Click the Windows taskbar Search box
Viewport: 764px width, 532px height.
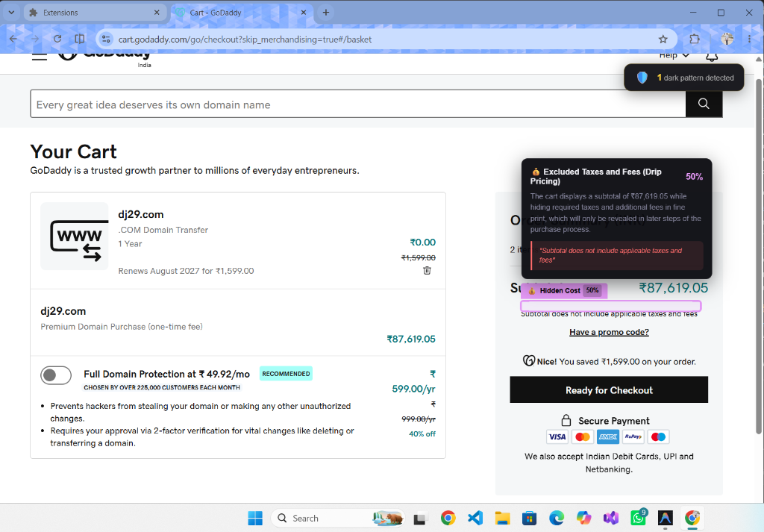337,518
